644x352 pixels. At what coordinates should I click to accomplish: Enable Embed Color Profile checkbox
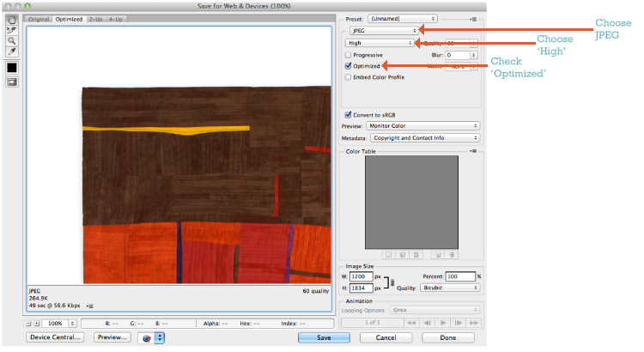[x=349, y=77]
